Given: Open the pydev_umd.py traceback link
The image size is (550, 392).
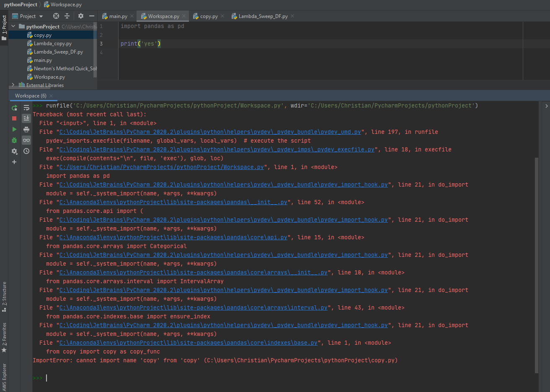Looking at the screenshot, I should tap(210, 132).
